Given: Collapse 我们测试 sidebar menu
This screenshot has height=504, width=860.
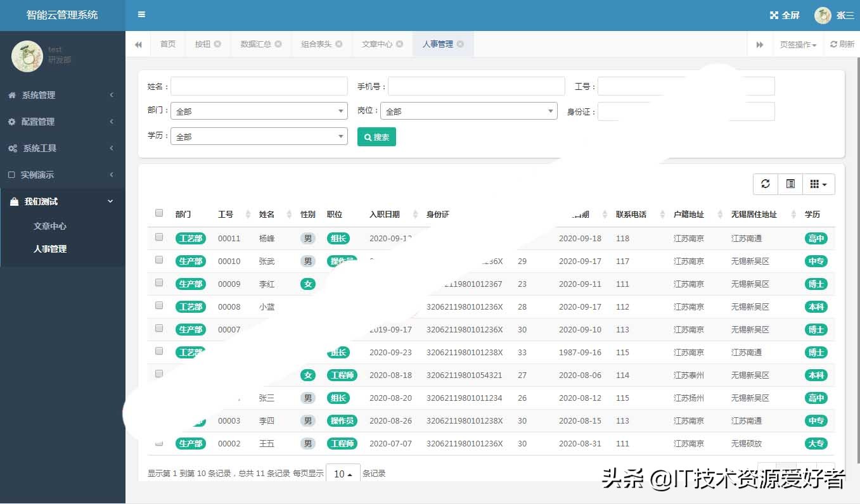Looking at the screenshot, I should click(x=63, y=201).
